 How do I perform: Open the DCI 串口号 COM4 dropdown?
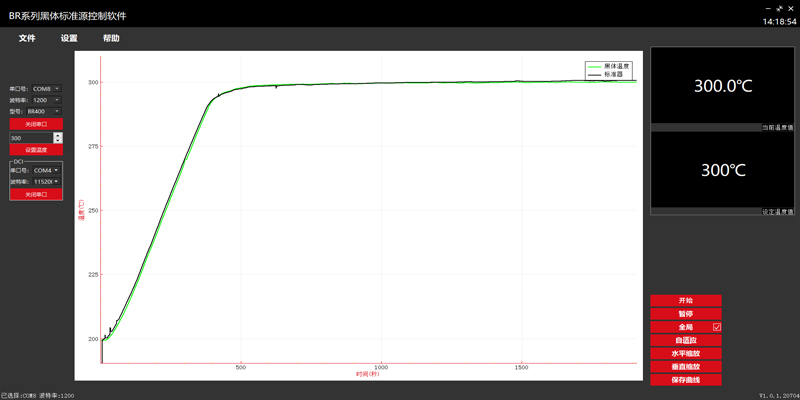click(x=47, y=170)
